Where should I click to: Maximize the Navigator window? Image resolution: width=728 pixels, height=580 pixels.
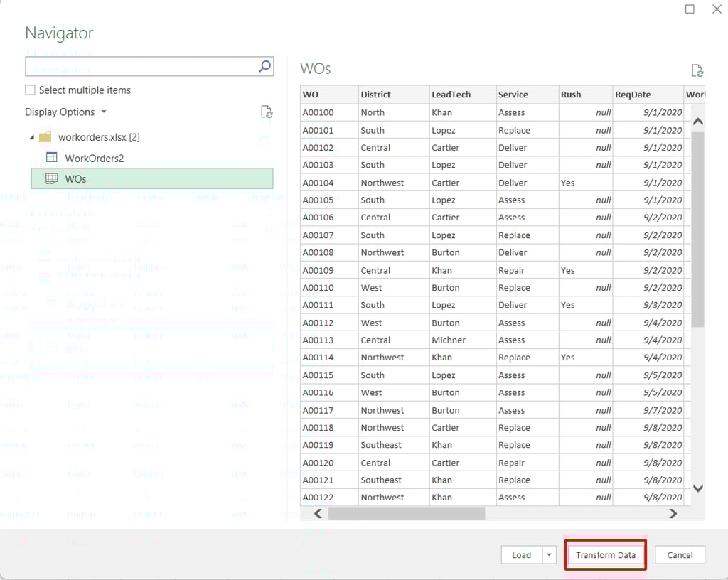[x=690, y=9]
